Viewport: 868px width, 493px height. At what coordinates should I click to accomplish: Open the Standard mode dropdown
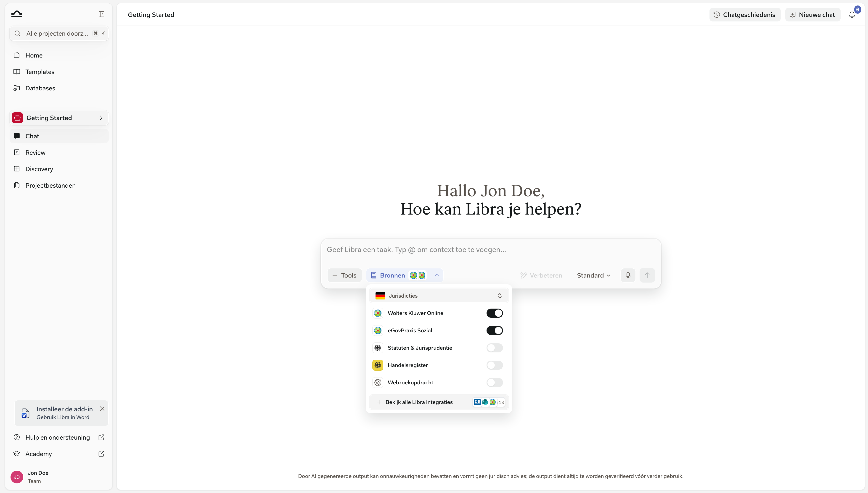[x=594, y=275]
